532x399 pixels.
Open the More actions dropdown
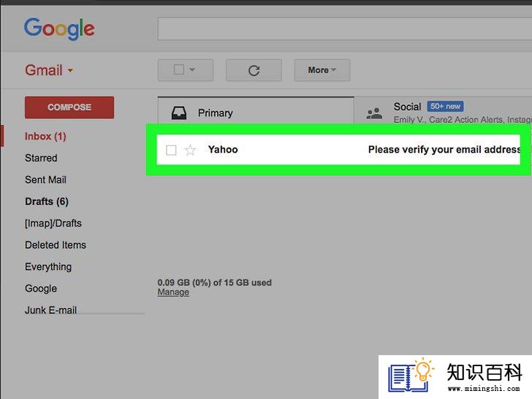pyautogui.click(x=322, y=70)
